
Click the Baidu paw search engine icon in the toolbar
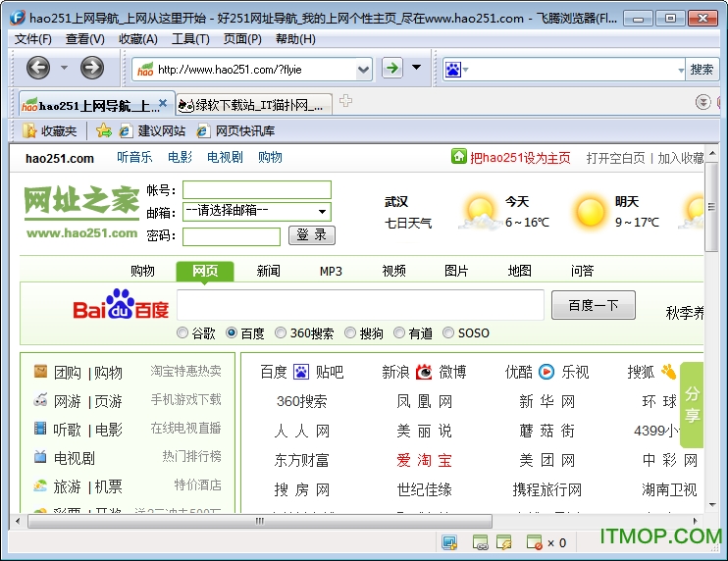[x=452, y=70]
